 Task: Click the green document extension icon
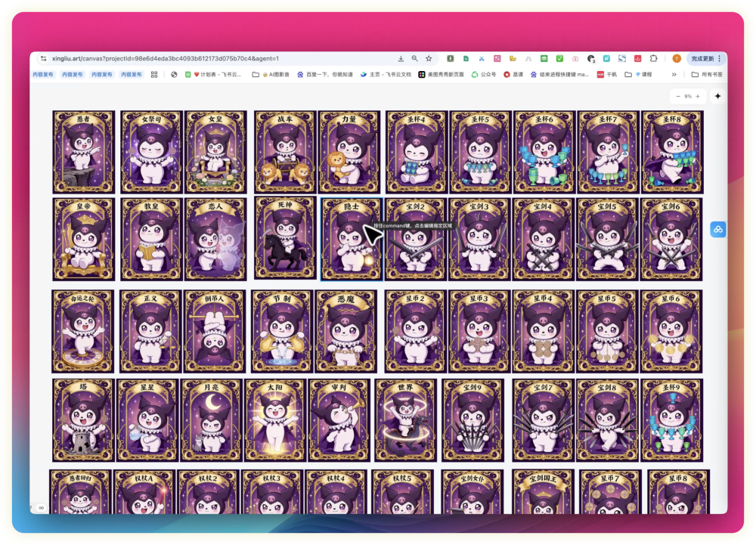click(466, 59)
